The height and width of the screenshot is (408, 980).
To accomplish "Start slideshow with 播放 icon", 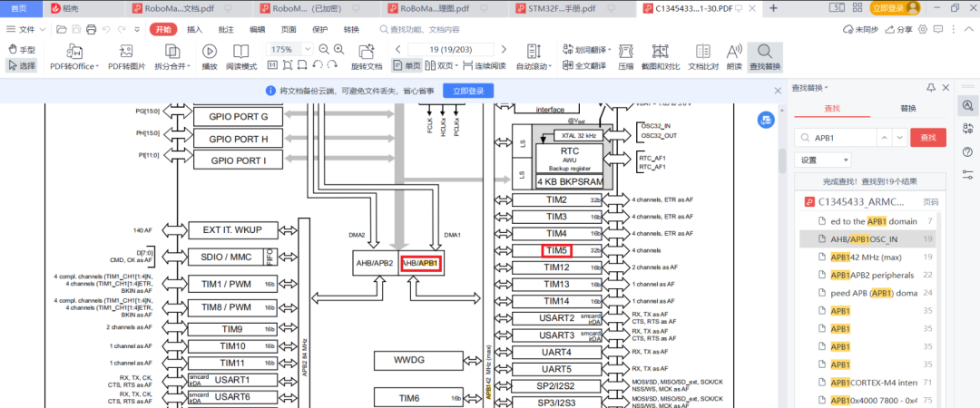I will click(x=210, y=52).
